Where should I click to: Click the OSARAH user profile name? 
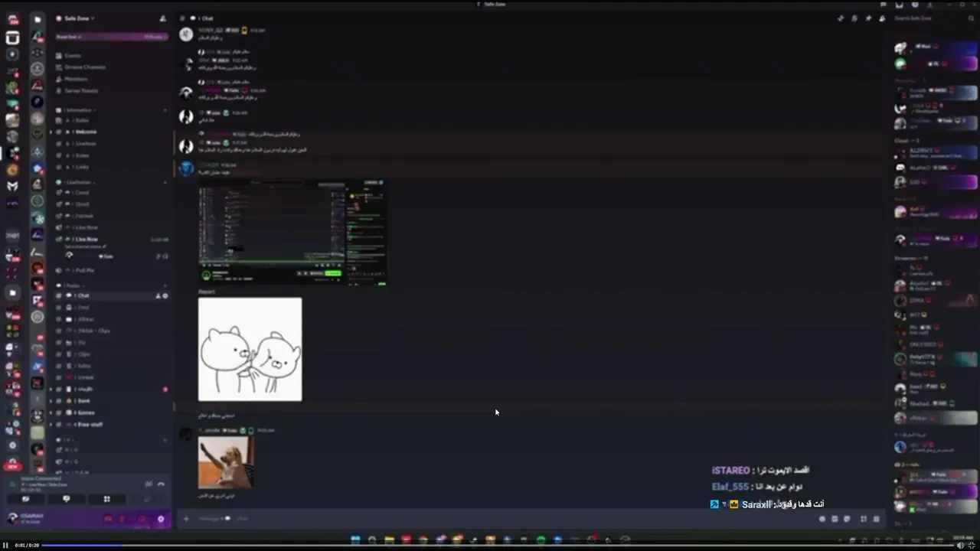pyautogui.click(x=32, y=516)
